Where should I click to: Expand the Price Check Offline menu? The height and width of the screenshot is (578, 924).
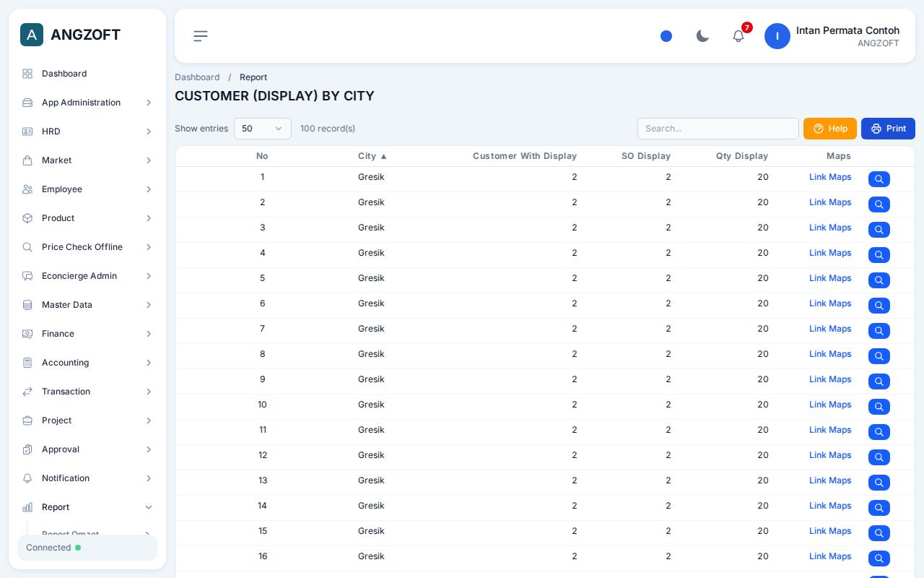click(x=87, y=247)
